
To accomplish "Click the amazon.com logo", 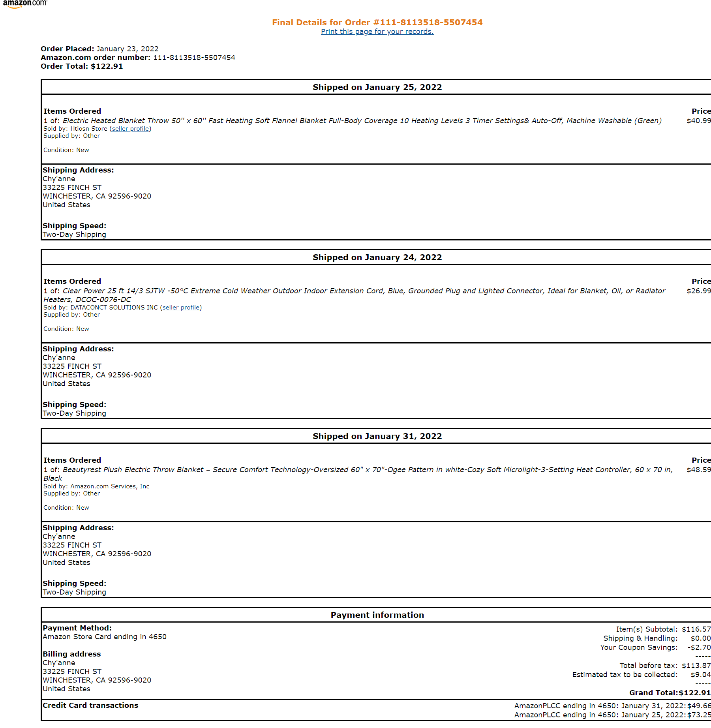I will pyautogui.click(x=25, y=4).
